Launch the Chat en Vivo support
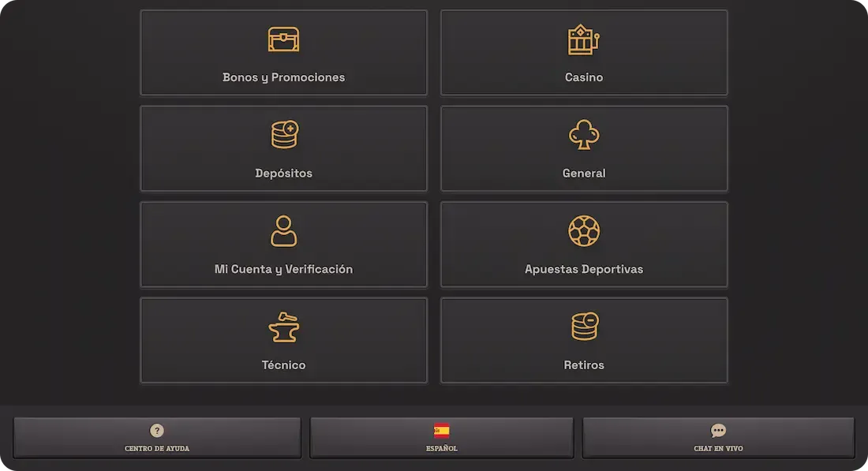This screenshot has width=868, height=471. coord(718,438)
